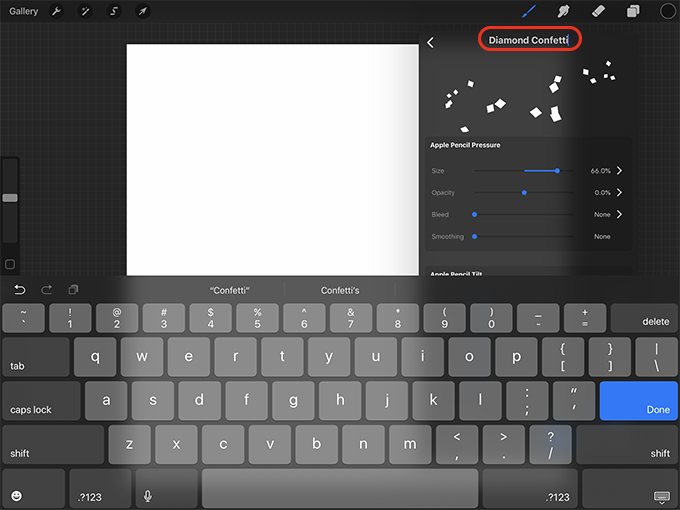Select the Selection S-shaped tool

(114, 11)
